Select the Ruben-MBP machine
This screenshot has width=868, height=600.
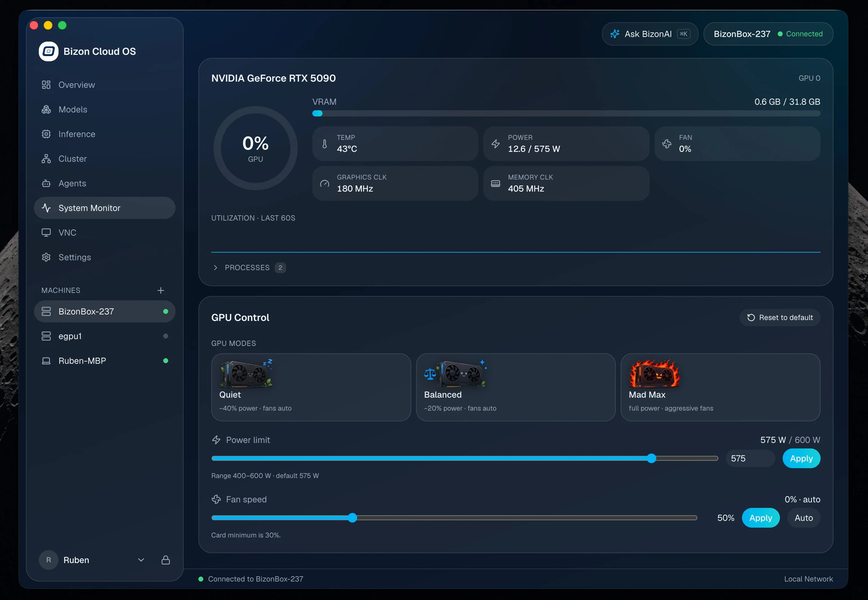(104, 361)
